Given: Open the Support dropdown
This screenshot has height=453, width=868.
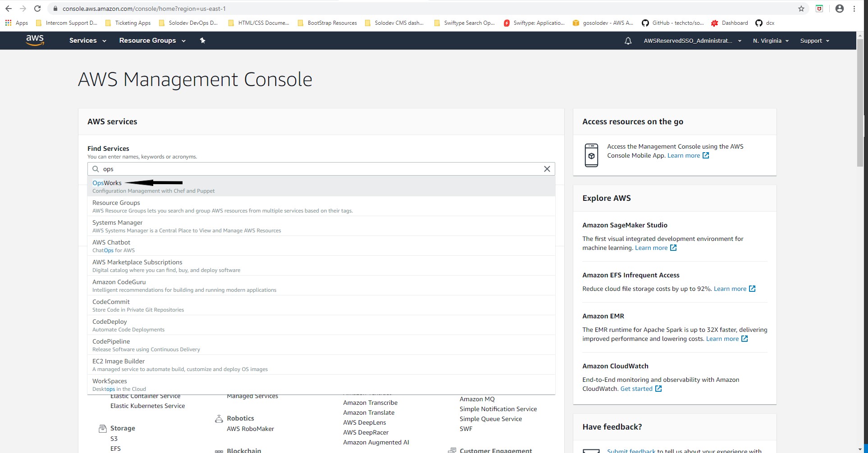Looking at the screenshot, I should pyautogui.click(x=814, y=41).
